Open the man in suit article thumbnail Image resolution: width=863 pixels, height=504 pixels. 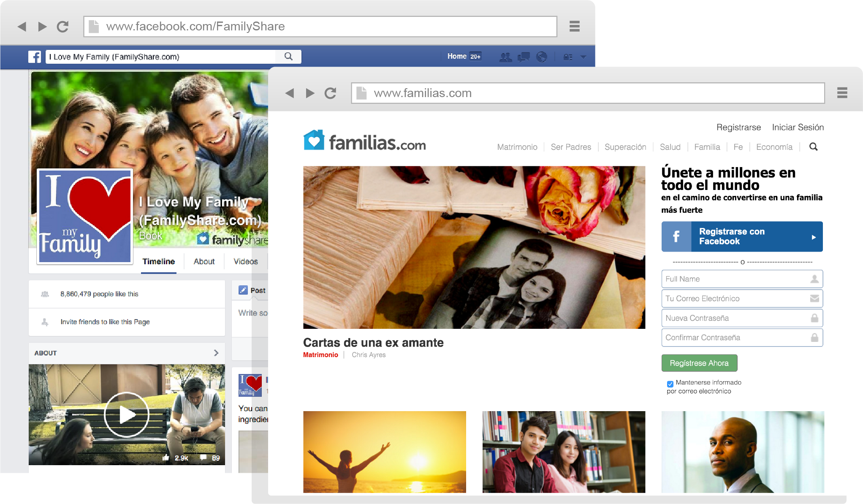pyautogui.click(x=743, y=452)
